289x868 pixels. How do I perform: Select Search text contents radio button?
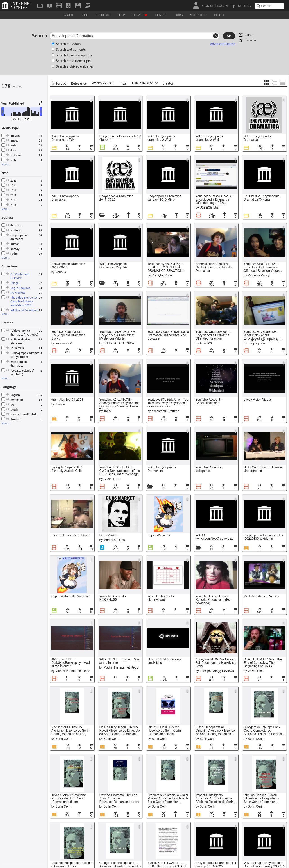point(53,50)
